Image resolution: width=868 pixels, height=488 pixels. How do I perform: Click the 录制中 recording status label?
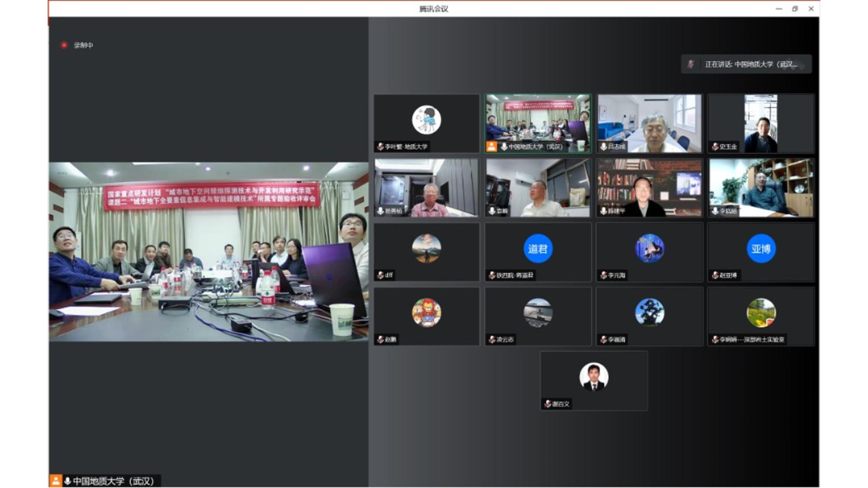click(84, 45)
